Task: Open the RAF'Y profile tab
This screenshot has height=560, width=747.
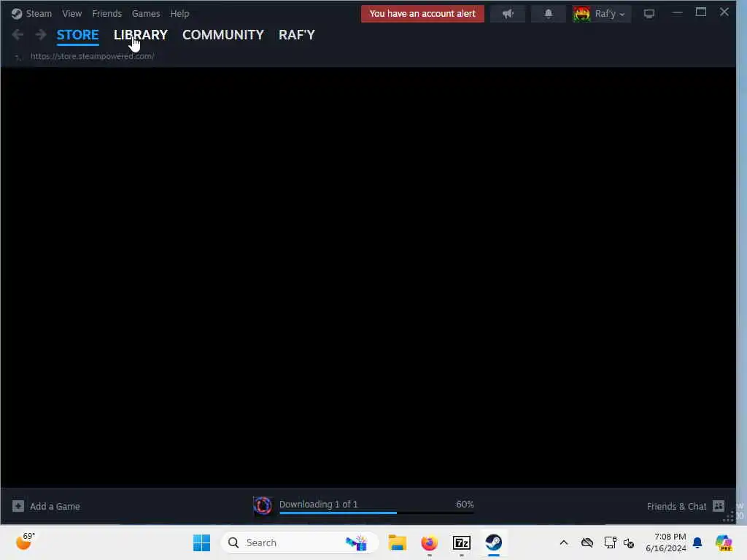Action: (x=297, y=35)
